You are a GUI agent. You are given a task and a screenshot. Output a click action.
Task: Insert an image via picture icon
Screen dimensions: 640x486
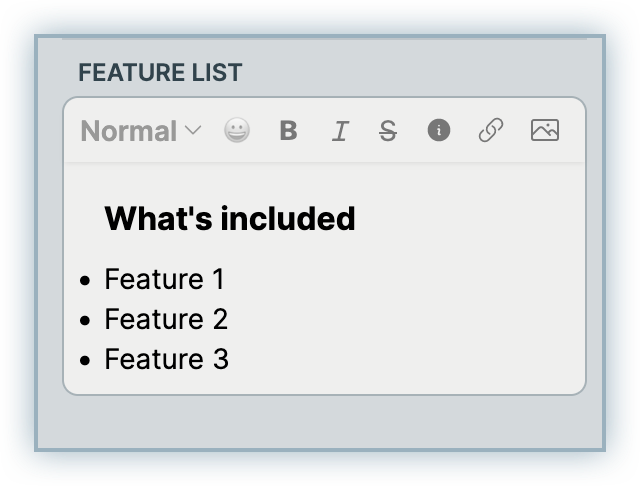[x=544, y=130]
